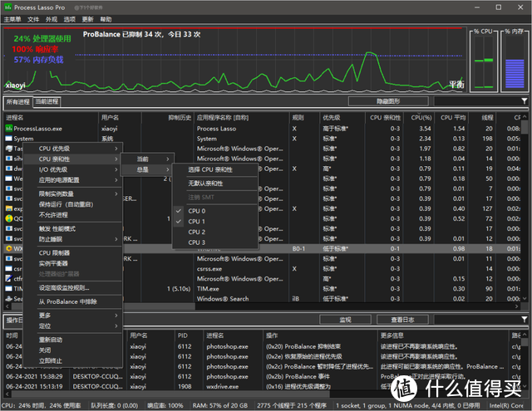Click the log panel filter funnel icon
The width and height of the screenshot is (532, 411).
pyautogui.click(x=525, y=319)
